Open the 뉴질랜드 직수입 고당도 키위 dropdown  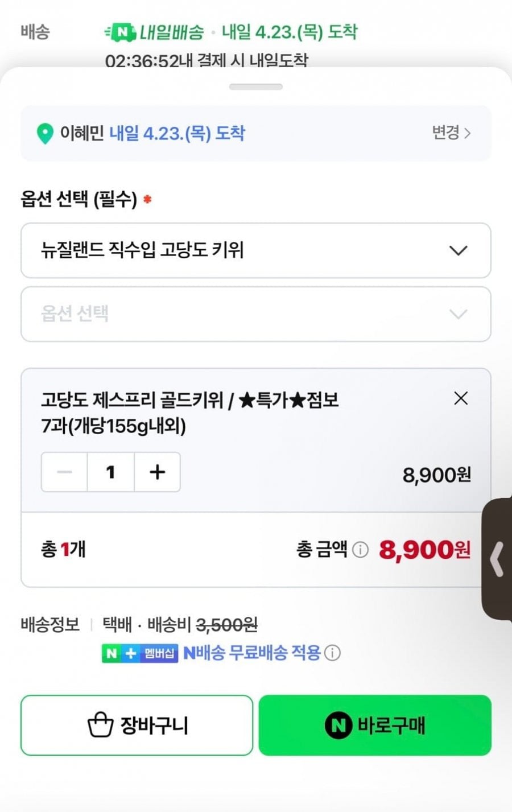click(x=255, y=250)
